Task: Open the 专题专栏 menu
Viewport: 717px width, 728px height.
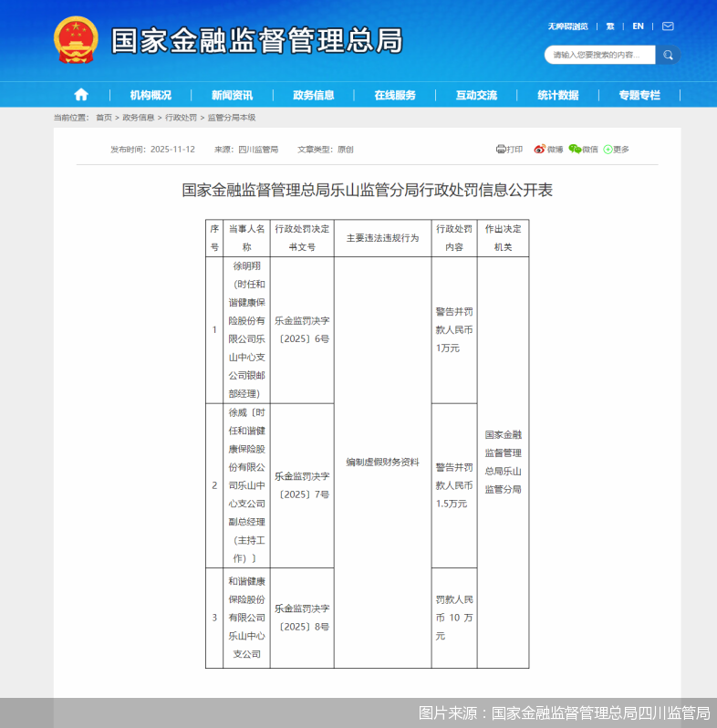Action: [x=639, y=95]
